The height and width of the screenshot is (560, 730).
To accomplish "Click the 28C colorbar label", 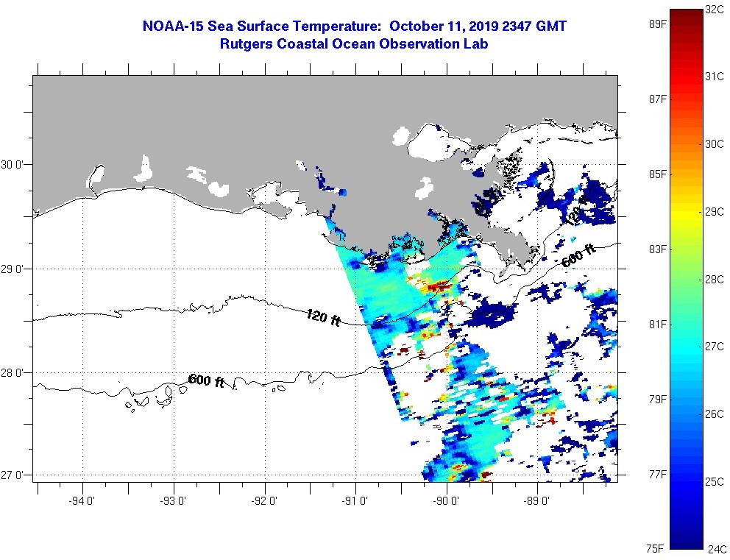I will point(714,280).
